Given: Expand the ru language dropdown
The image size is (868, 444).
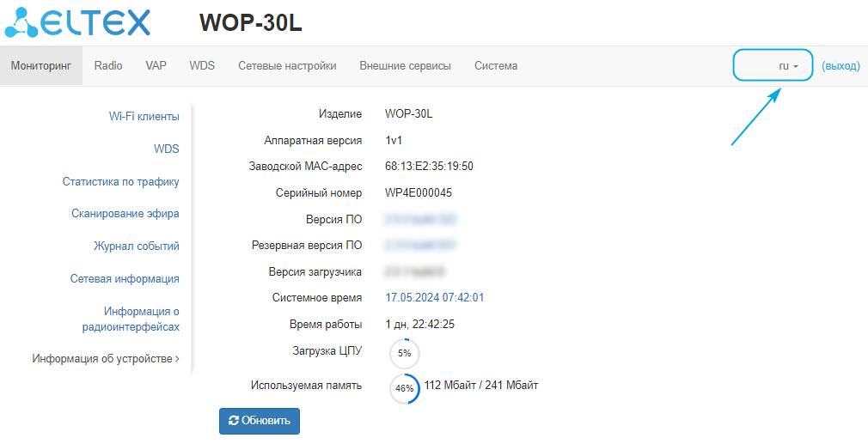Looking at the screenshot, I should (788, 66).
